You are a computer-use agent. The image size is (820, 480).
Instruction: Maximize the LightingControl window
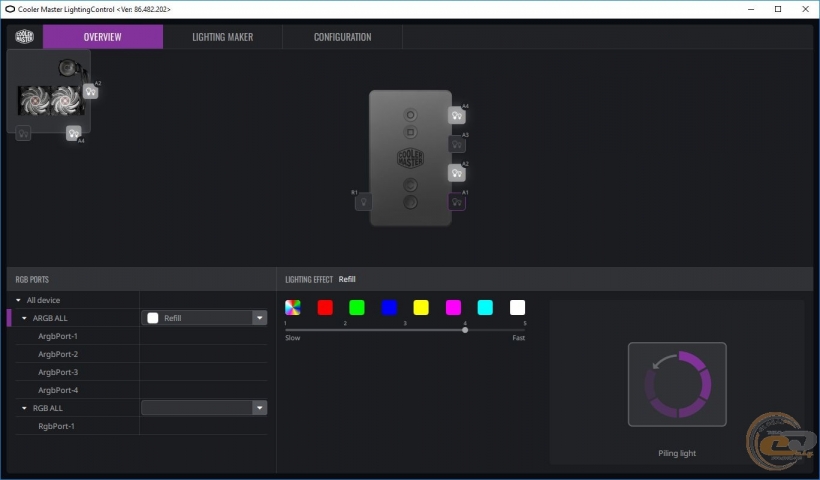[x=778, y=9]
